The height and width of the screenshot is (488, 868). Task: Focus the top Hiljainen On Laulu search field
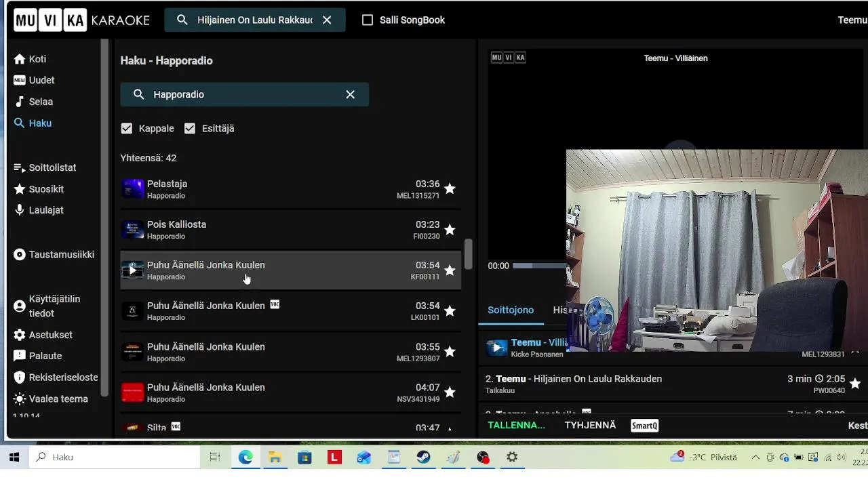pyautogui.click(x=255, y=20)
